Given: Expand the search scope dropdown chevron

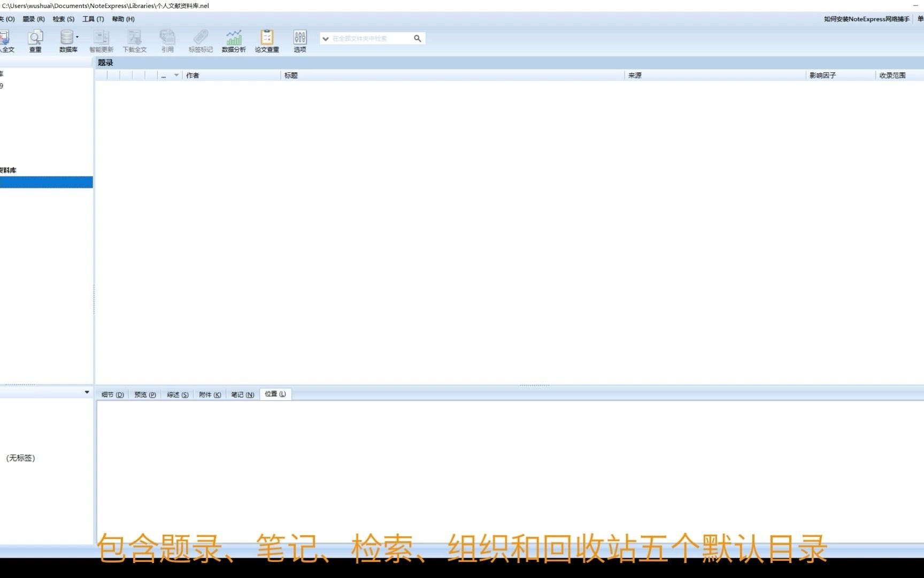Looking at the screenshot, I should coord(325,39).
